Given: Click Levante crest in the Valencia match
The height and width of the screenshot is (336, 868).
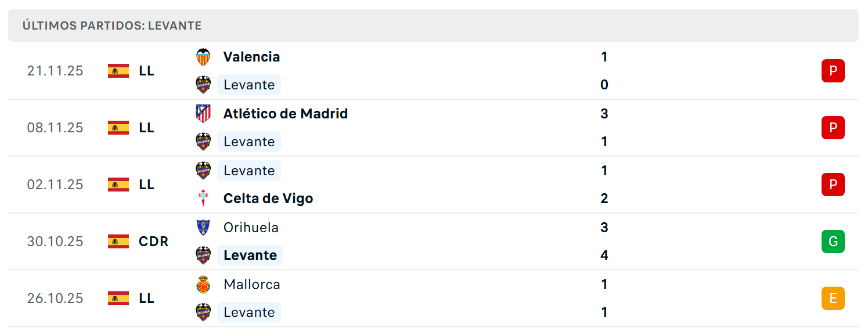Looking at the screenshot, I should pyautogui.click(x=203, y=85).
